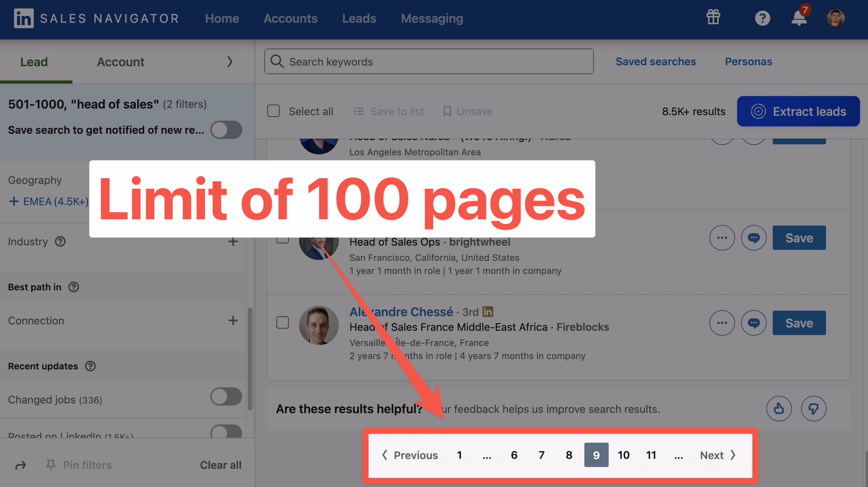Go to Next results page
868x487 pixels.
click(x=718, y=455)
